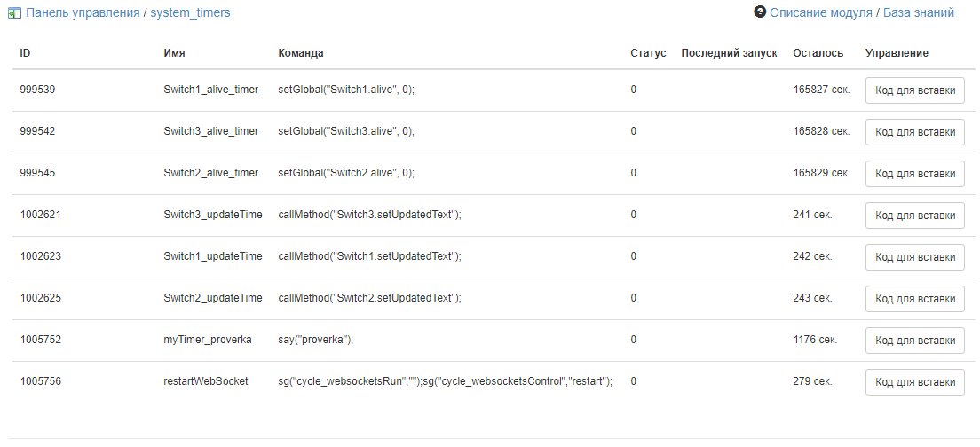Viewport: 980px width, 447px height.
Task: Click the control panel icon at top left
Action: click(14, 13)
